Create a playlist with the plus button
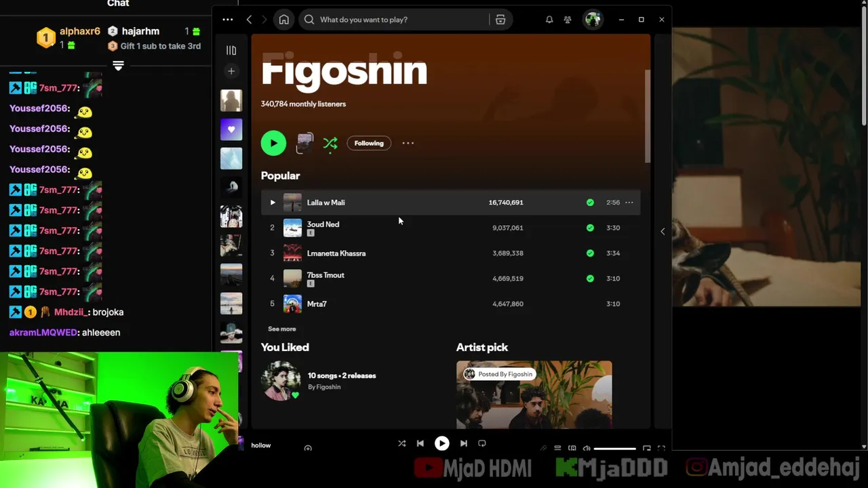 tap(231, 71)
